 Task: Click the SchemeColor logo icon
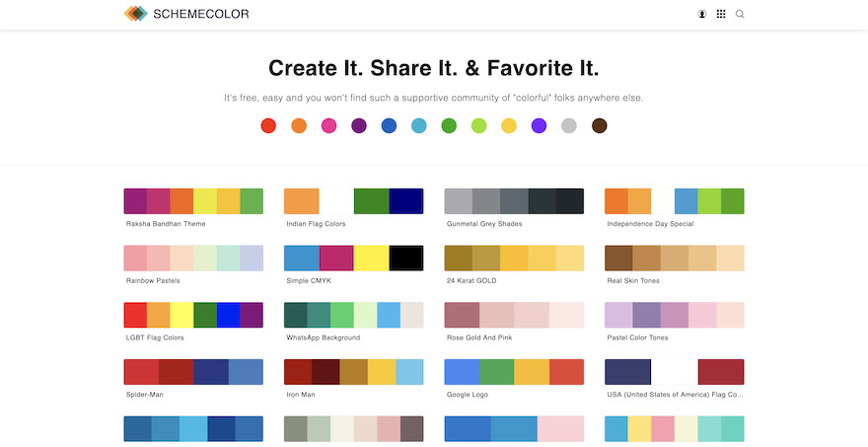[x=135, y=14]
